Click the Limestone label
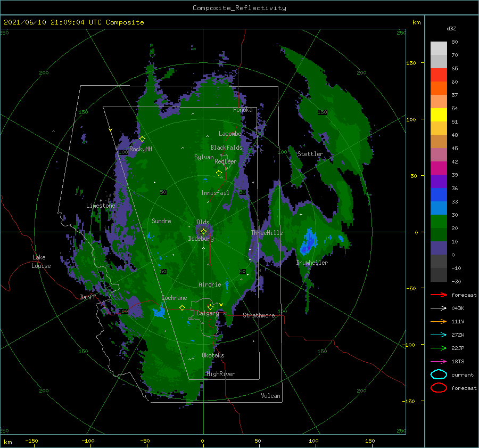 click(101, 206)
